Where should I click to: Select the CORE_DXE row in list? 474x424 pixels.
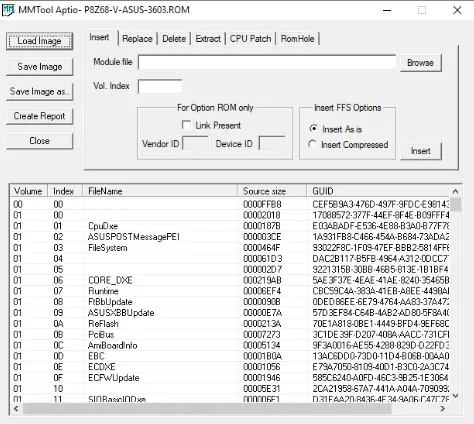(x=230, y=280)
